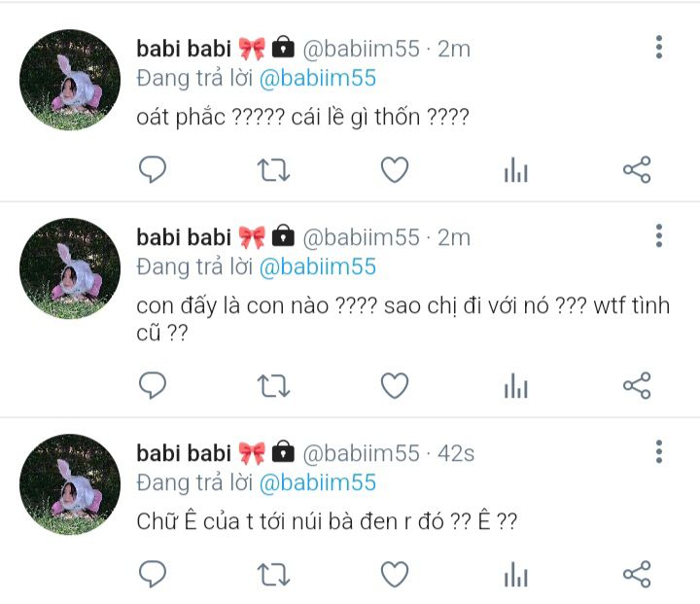Screen dimensions: 700x604
Task: Retweet the 'Chữ Ê của t' tweet
Action: tap(273, 574)
